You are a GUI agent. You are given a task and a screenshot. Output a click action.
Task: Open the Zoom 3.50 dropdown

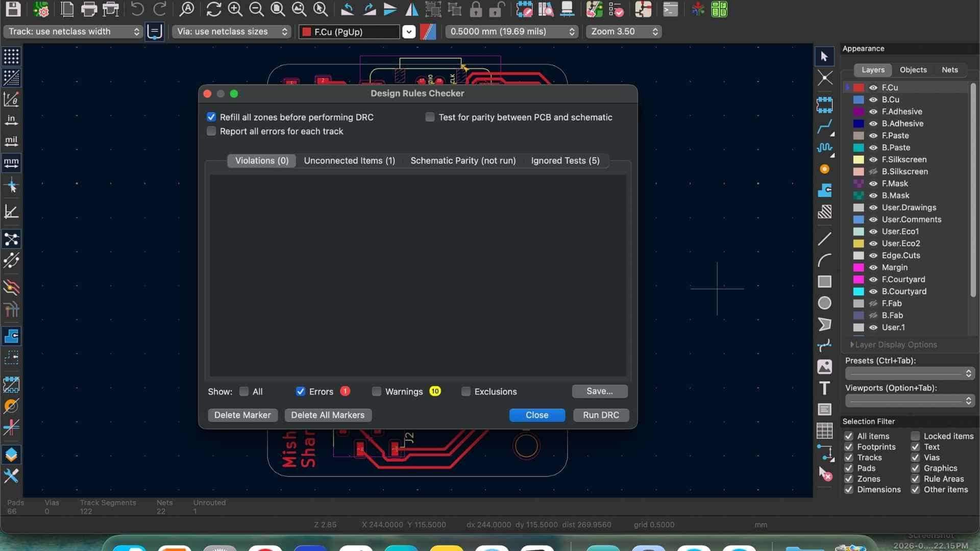pos(624,32)
